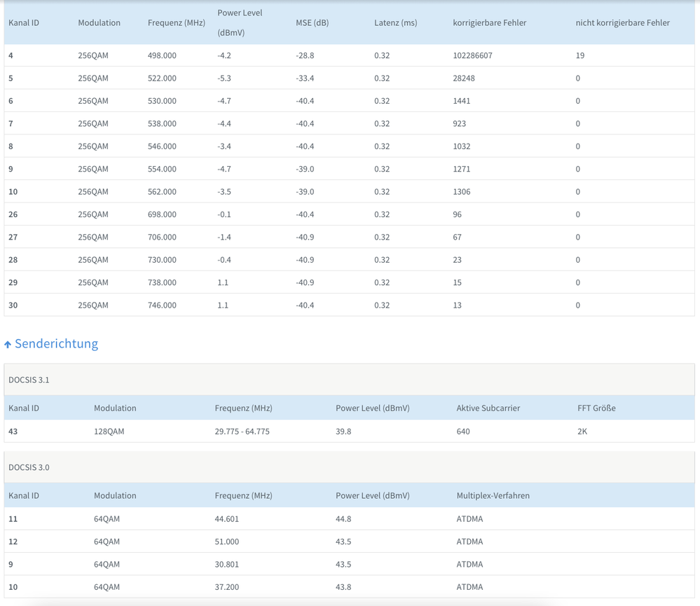Screen dimensions: 700x606
Task: Select frequency 546.000 cell
Action: click(x=162, y=146)
